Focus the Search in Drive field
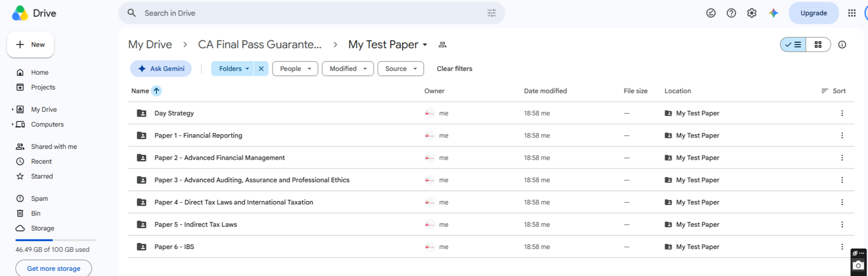This screenshot has height=276, width=868. click(312, 13)
